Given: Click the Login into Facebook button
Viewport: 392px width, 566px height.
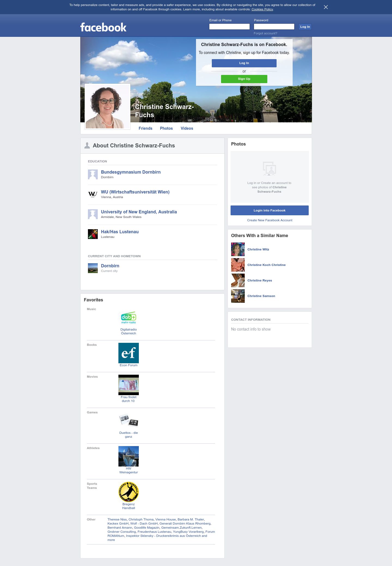Looking at the screenshot, I should 269,210.
